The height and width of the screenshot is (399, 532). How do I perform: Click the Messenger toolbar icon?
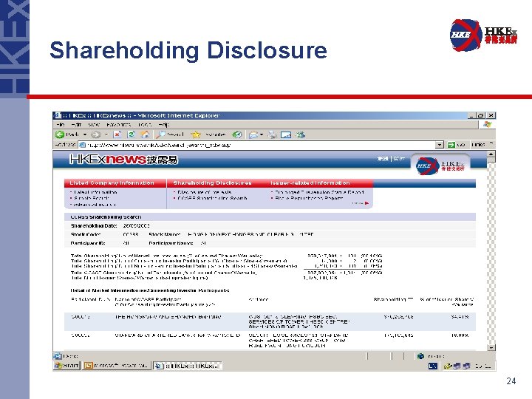click(300, 134)
